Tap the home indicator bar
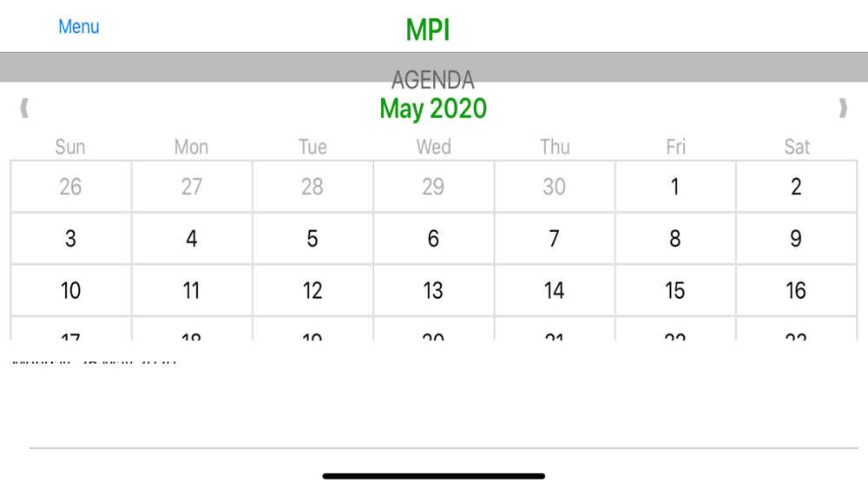Screen dimensions: 868x489 click(433, 476)
